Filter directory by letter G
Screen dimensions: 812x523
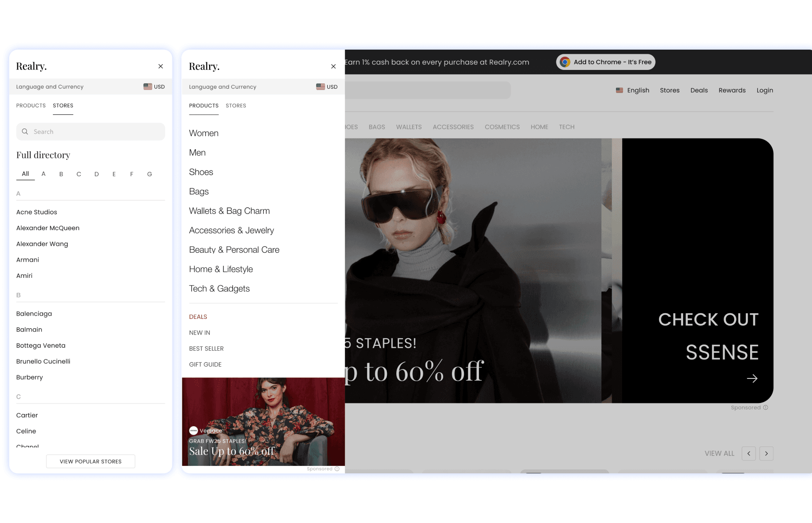click(150, 174)
